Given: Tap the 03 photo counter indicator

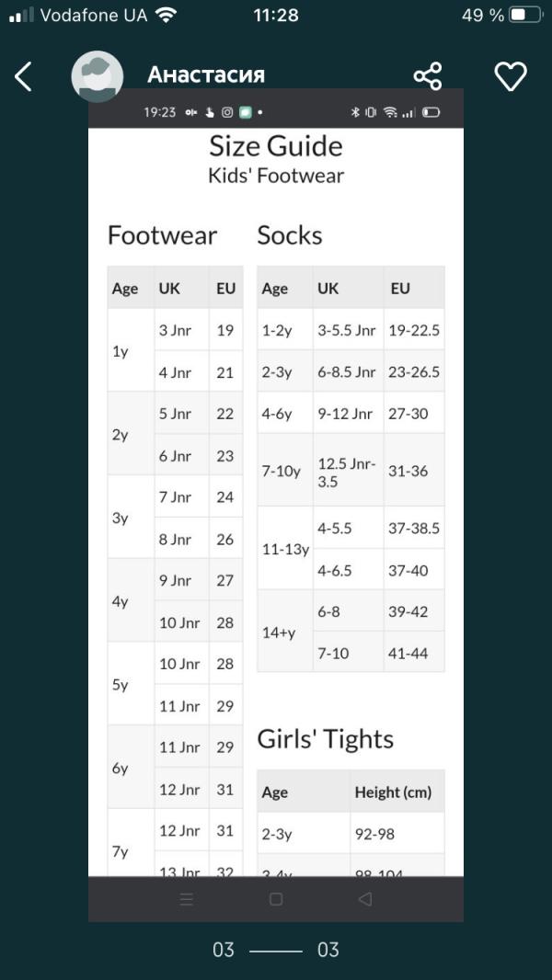Looking at the screenshot, I should tap(276, 950).
